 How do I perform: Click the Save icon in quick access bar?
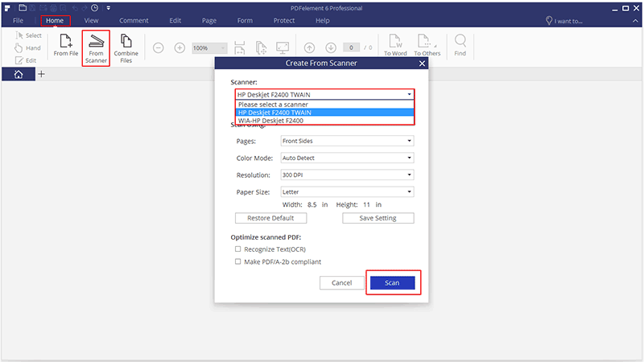pyautogui.click(x=32, y=8)
